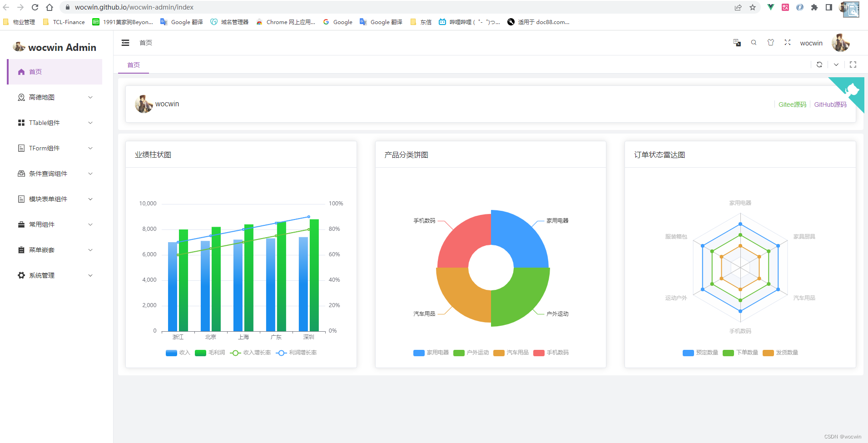
Task: Click the theme shirt icon
Action: [x=771, y=42]
